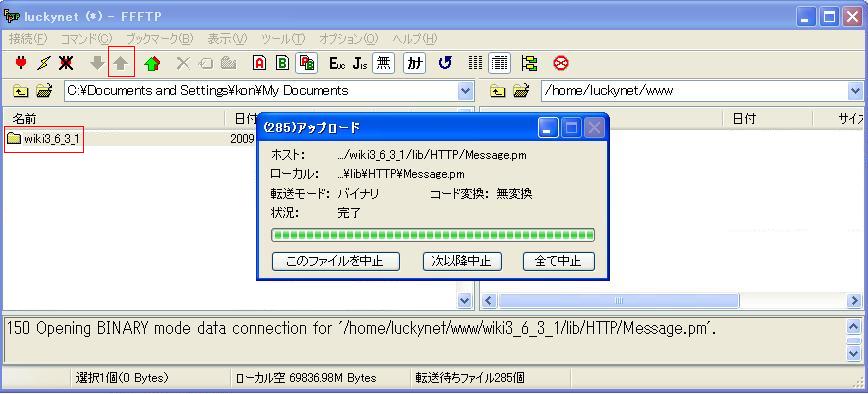Image resolution: width=868 pixels, height=394 pixels.
Task: Expand remote path dropdown
Action: click(x=856, y=91)
